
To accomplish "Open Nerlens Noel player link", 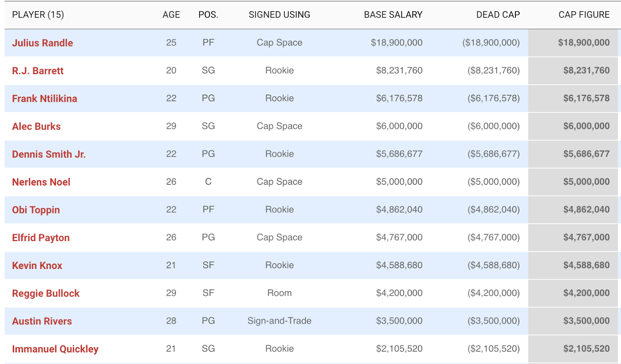I will click(41, 182).
